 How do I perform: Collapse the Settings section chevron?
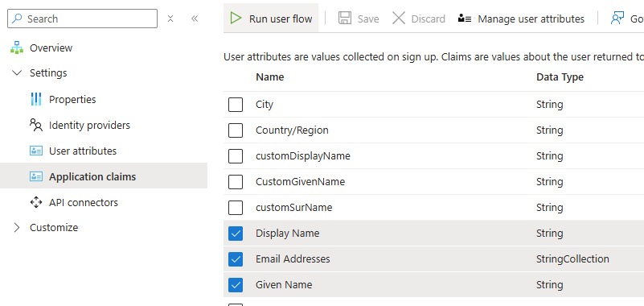coord(17,73)
